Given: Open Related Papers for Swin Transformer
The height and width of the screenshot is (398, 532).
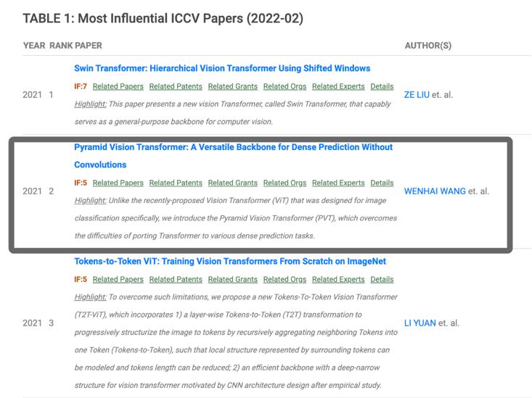Looking at the screenshot, I should (118, 86).
